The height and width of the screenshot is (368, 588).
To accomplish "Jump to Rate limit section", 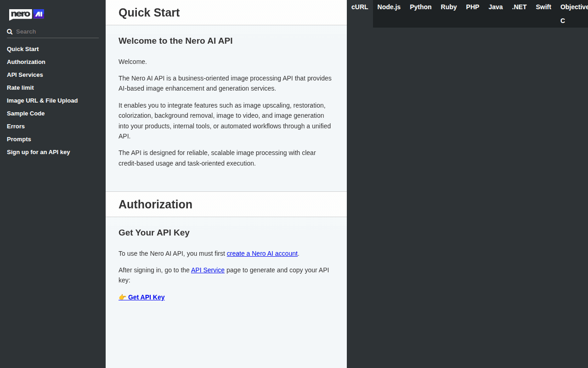I will coord(20,88).
